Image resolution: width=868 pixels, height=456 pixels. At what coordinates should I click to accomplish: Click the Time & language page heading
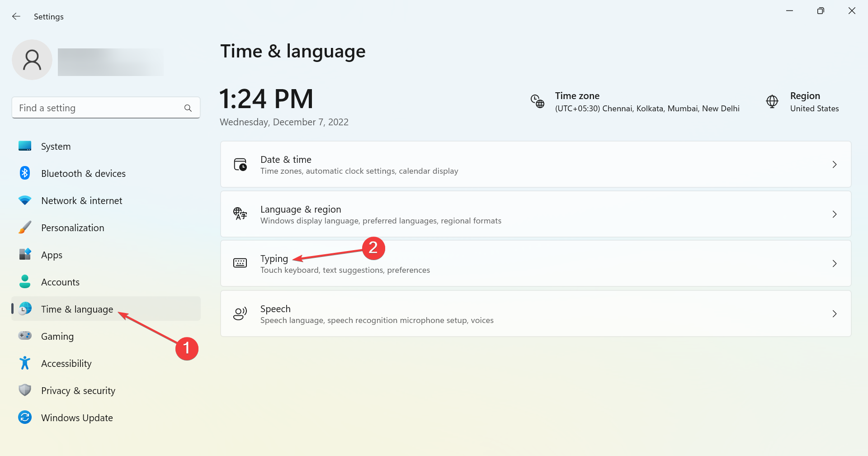tap(293, 51)
